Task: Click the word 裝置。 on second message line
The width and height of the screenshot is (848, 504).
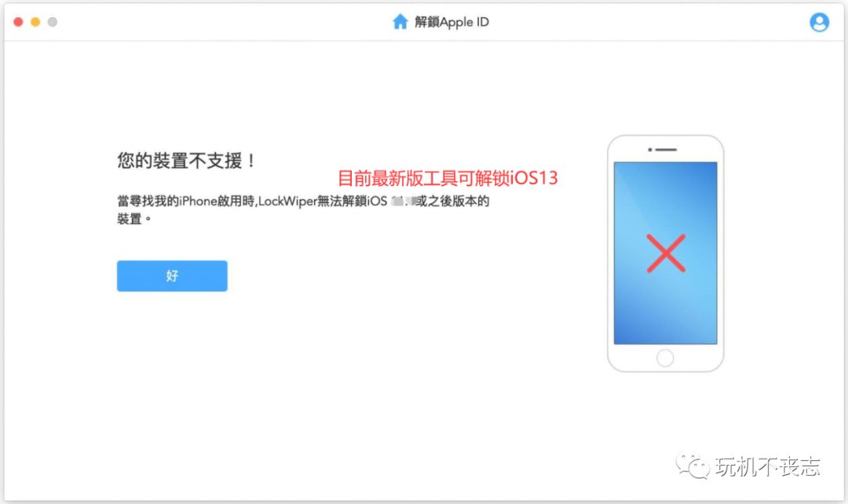Action: point(134,219)
